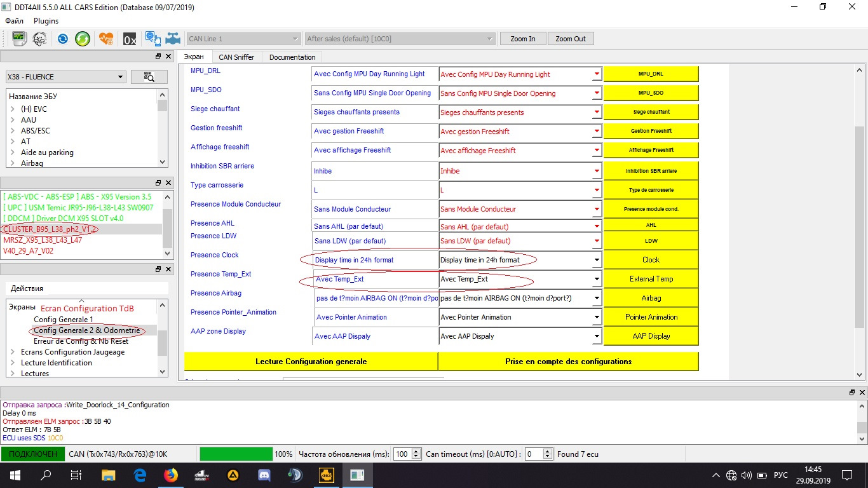Select Config Generale 2 & Odometrie screen
This screenshot has width=868, height=488.
click(87, 330)
